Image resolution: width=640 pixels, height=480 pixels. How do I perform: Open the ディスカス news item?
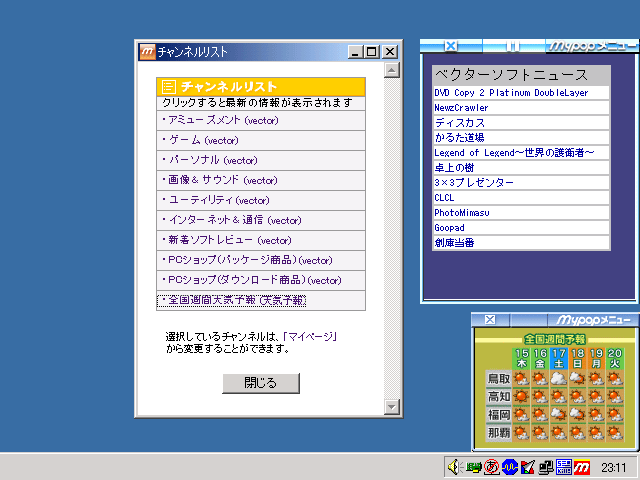pyautogui.click(x=521, y=123)
